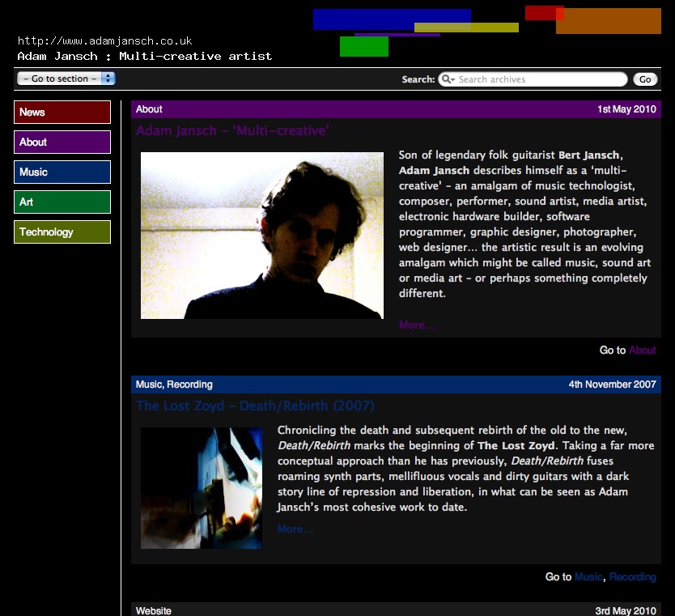Click 'Website' category header at bottom
The width and height of the screenshot is (675, 616).
pyautogui.click(x=153, y=611)
